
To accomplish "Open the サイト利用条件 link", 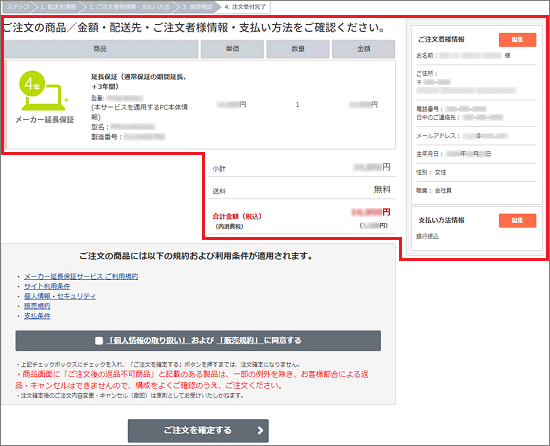I will click(x=47, y=286).
